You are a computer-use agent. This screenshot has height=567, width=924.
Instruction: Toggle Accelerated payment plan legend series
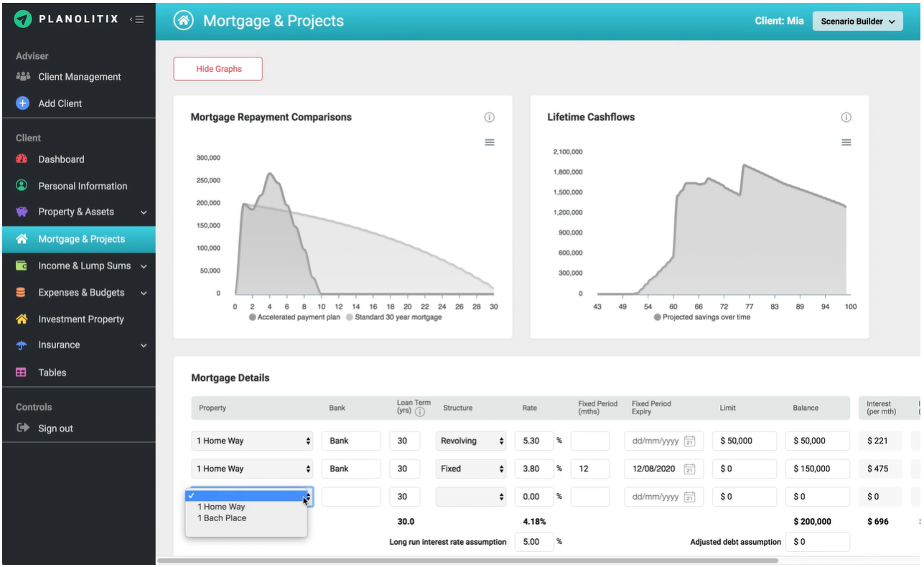[294, 317]
